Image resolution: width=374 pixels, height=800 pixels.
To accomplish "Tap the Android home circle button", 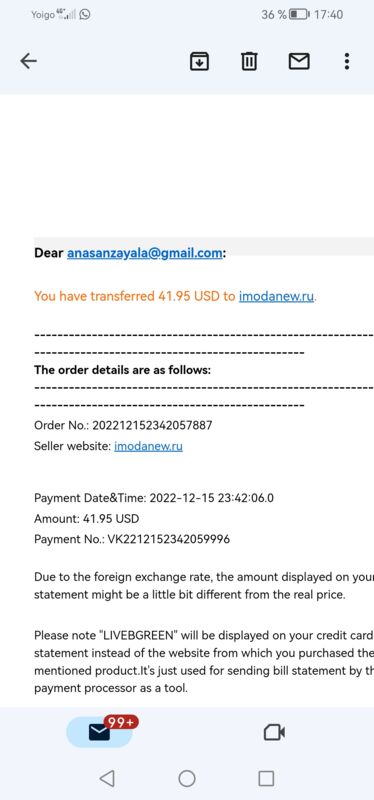I will tap(187, 778).
